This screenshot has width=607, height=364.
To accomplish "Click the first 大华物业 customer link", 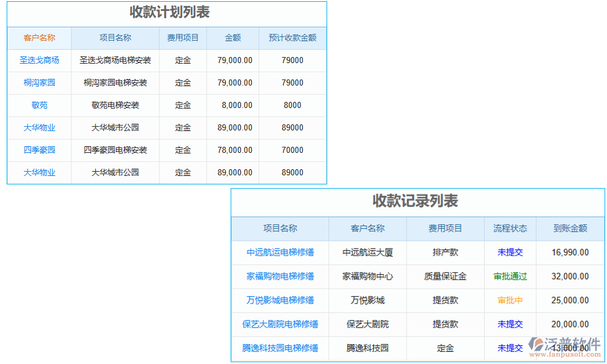I will click(x=39, y=127).
